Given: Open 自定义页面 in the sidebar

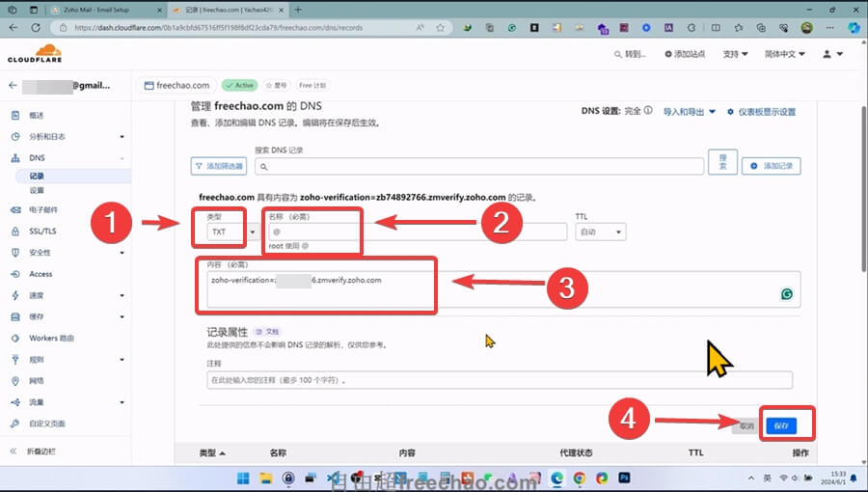Looking at the screenshot, I should pyautogui.click(x=47, y=424).
